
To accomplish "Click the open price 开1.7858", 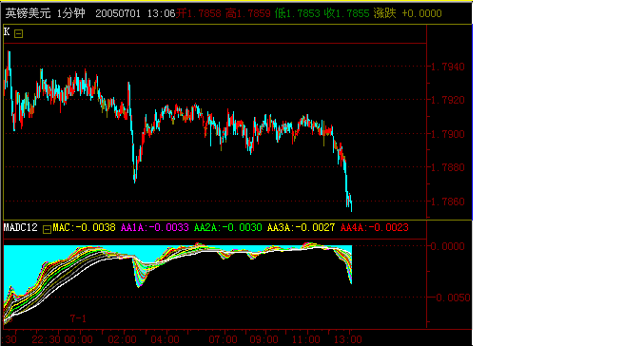I will coord(199,13).
